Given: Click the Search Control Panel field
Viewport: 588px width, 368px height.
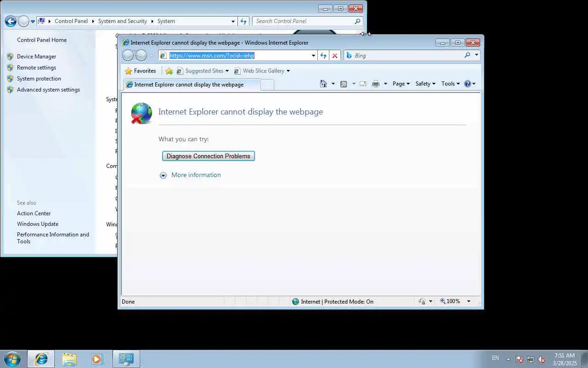Looking at the screenshot, I should (x=303, y=21).
